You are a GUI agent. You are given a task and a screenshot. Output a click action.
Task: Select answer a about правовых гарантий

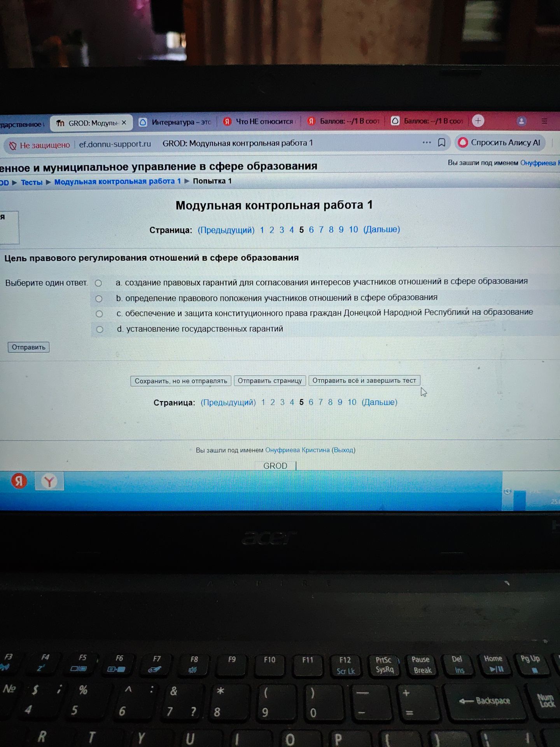click(99, 283)
